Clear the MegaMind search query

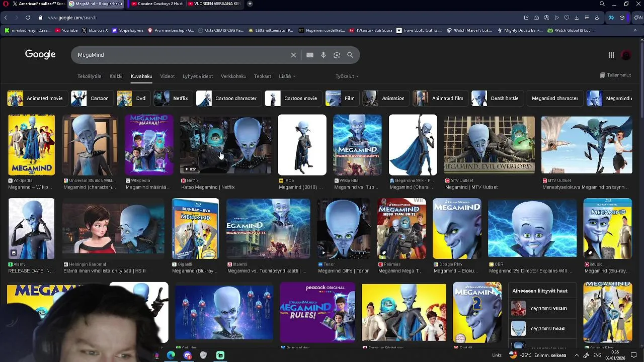[293, 55]
